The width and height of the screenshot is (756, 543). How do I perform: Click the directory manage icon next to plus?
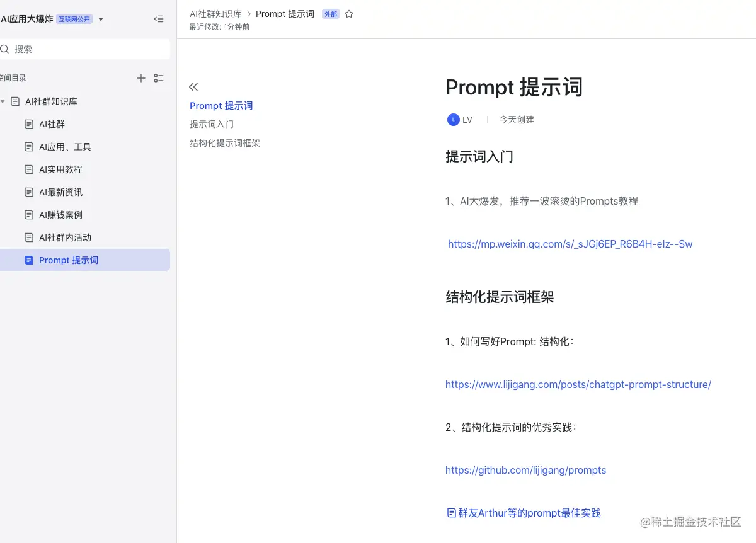pyautogui.click(x=159, y=77)
